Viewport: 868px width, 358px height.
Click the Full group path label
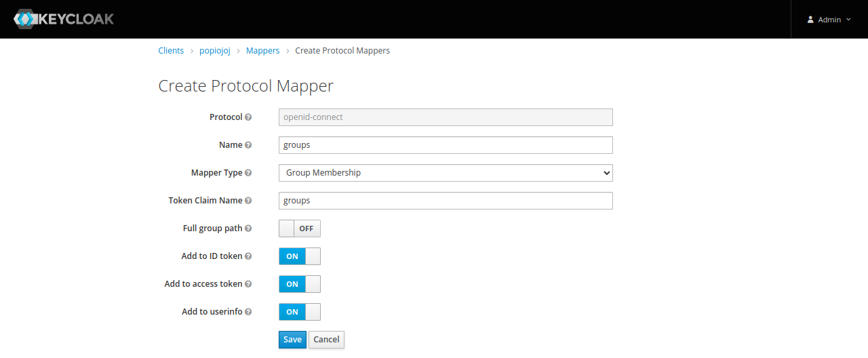pos(212,228)
